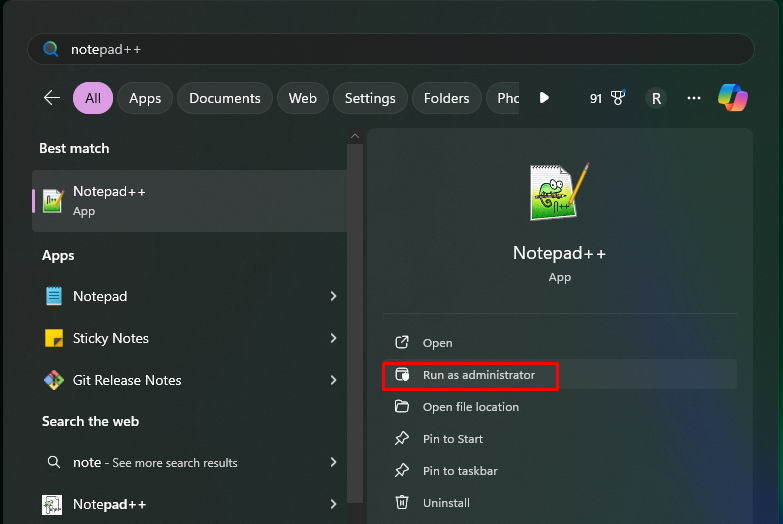Open Sticky Notes app result

110,338
